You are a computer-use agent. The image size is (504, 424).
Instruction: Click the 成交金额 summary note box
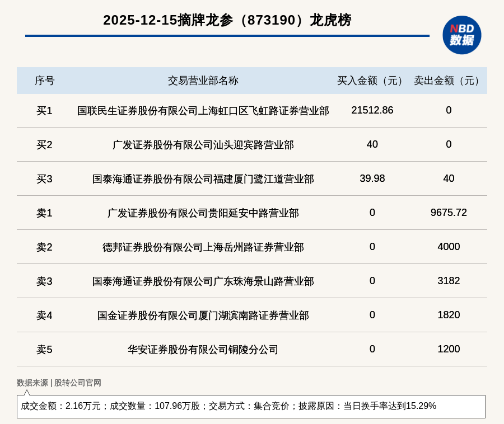click(251, 406)
